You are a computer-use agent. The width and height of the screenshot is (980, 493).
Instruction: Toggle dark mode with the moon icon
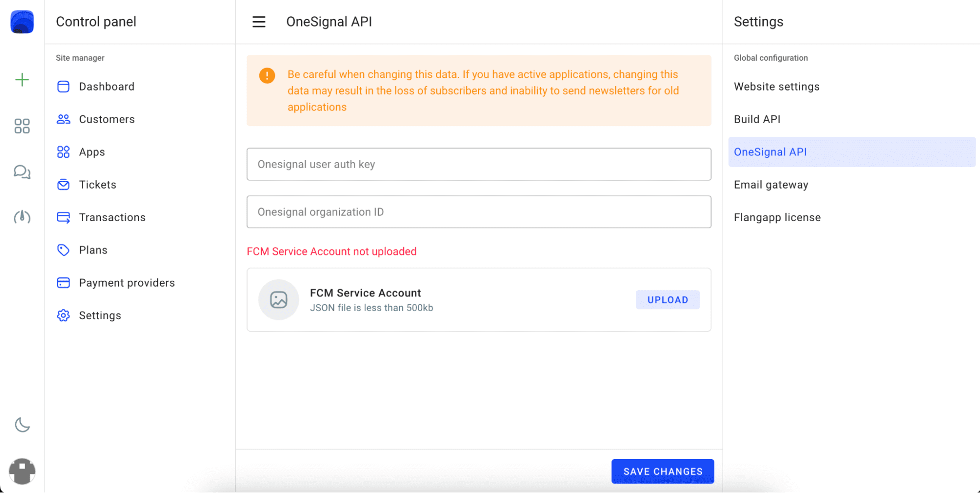point(22,424)
